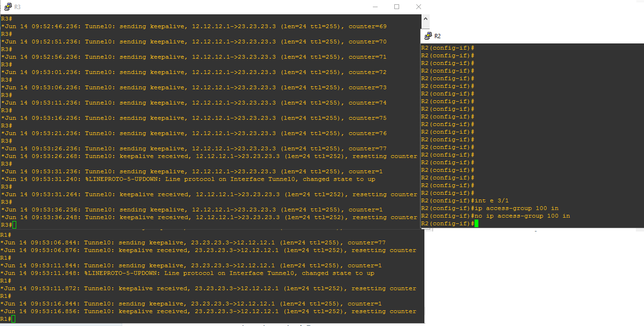This screenshot has width=644, height=326.
Task: Focus the final R1# prompt cursor
Action: pos(13,319)
